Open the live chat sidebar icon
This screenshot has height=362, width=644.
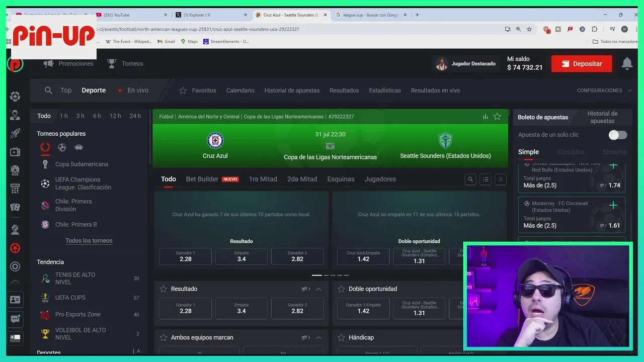(15, 319)
